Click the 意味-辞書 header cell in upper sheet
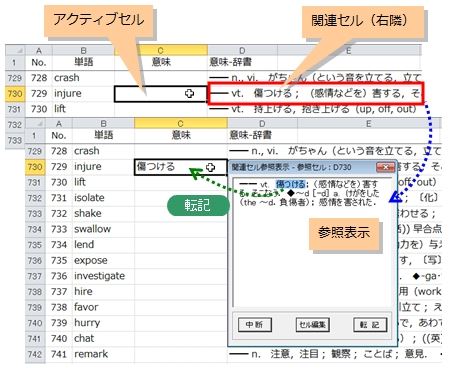Screen dimensions: 451x368 [x=242, y=62]
